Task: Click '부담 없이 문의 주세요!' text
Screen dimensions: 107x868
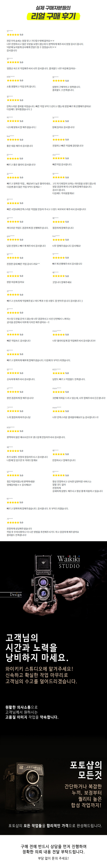Action: point(53,858)
